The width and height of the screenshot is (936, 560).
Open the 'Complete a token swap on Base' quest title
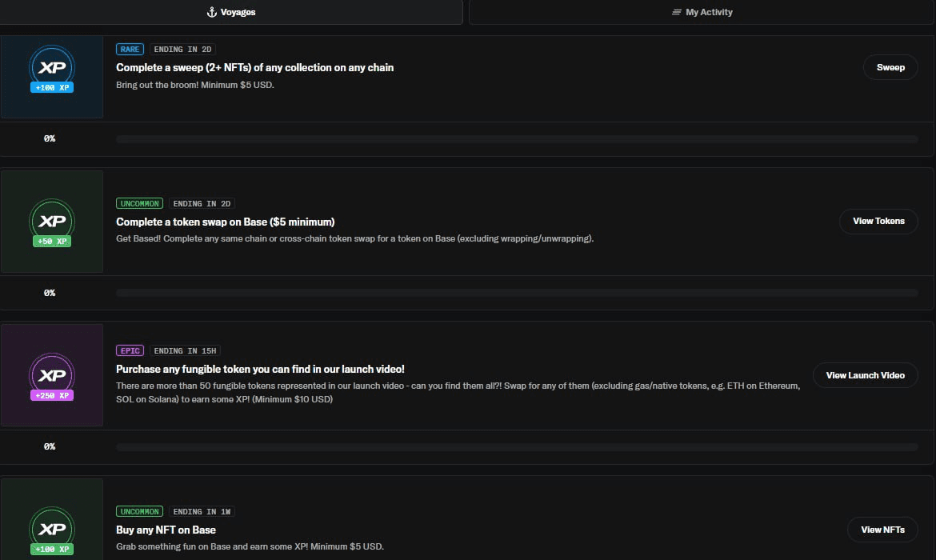click(x=225, y=222)
